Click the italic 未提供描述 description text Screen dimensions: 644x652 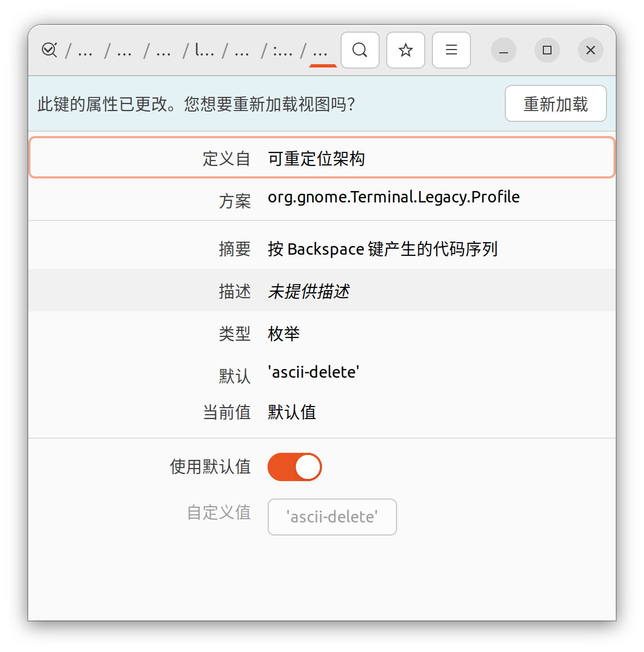(308, 292)
